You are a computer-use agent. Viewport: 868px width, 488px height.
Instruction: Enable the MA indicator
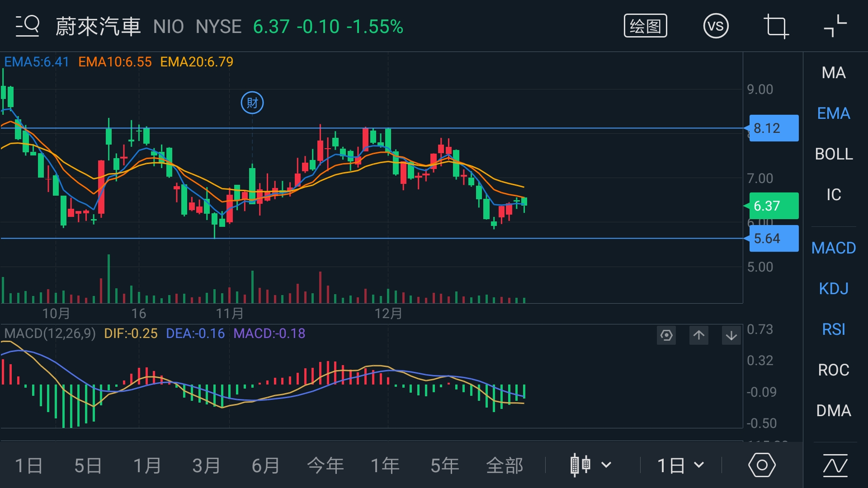[x=834, y=73]
